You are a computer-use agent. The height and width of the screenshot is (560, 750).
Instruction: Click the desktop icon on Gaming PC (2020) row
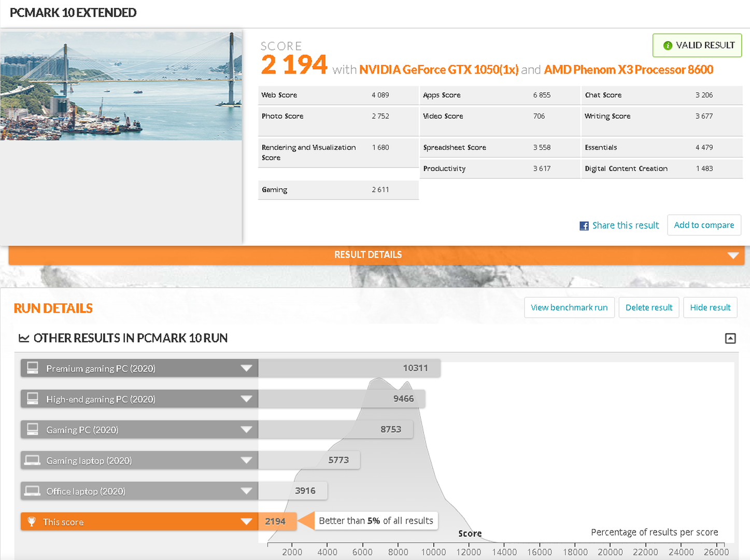(x=33, y=429)
